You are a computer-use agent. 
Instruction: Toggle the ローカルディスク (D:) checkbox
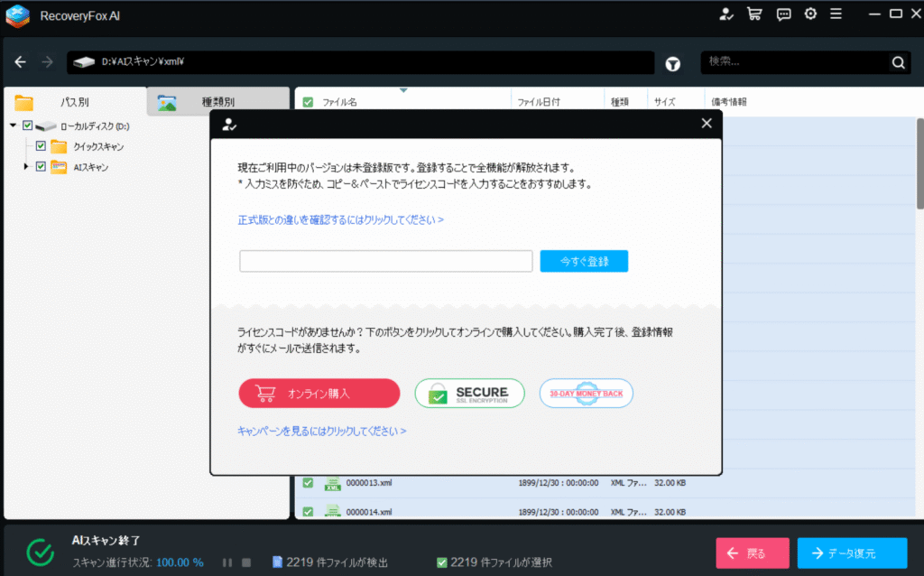click(x=27, y=125)
